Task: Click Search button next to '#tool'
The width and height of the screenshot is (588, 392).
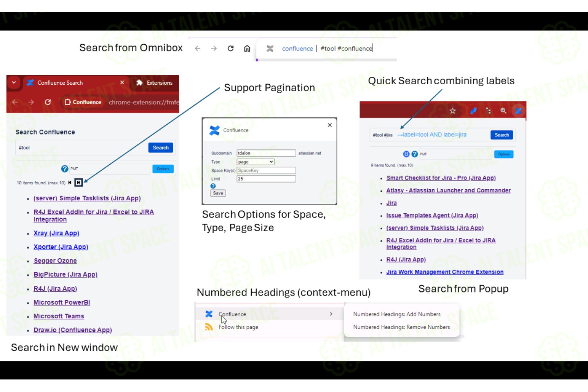Action: click(x=161, y=148)
